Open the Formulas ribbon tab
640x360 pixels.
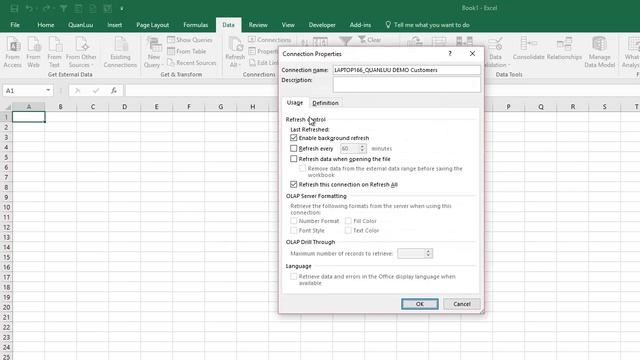tap(196, 25)
